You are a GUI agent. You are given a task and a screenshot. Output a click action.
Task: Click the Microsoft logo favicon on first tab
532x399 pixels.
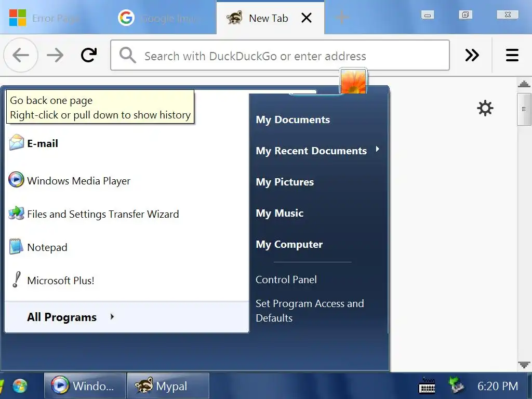point(18,18)
